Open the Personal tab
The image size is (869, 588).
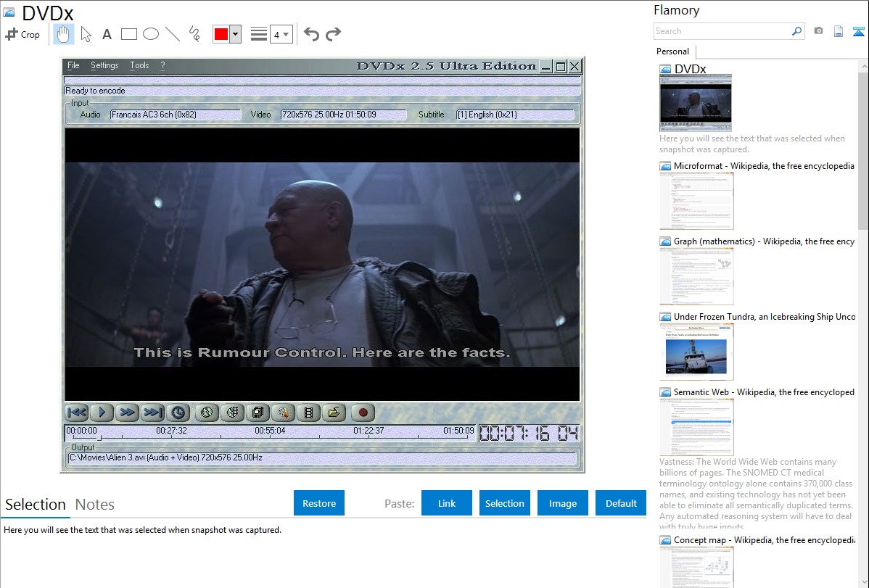pyautogui.click(x=672, y=51)
